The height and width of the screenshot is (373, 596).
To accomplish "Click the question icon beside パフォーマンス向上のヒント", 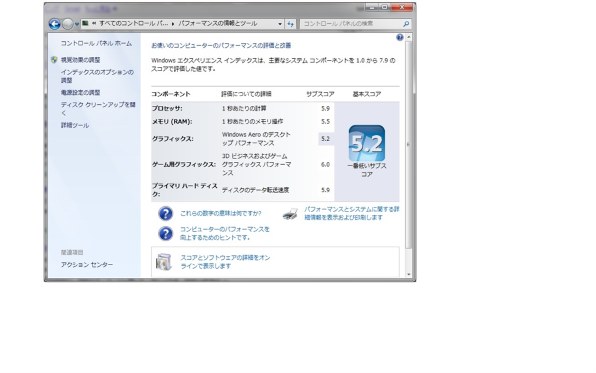I will (x=165, y=233).
